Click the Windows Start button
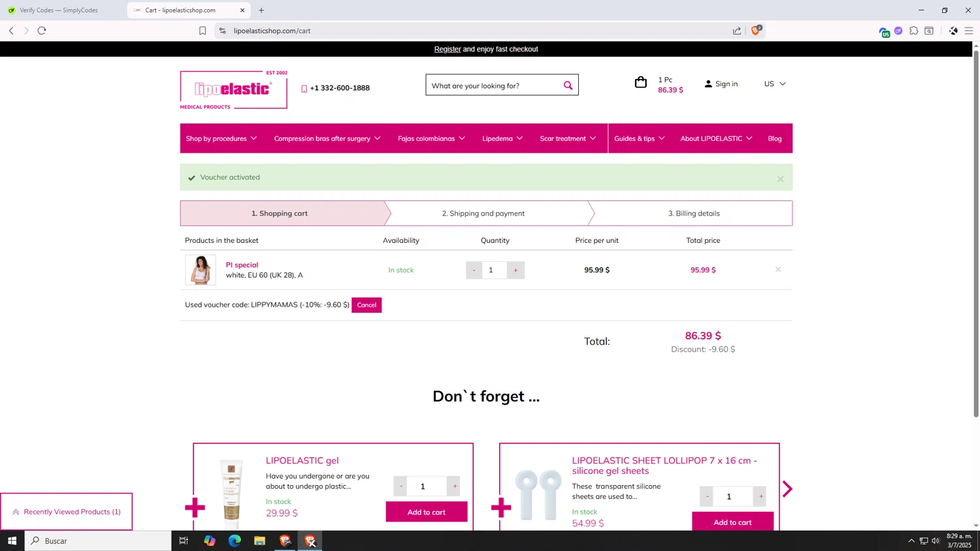The width and height of the screenshot is (980, 551). click(x=12, y=541)
